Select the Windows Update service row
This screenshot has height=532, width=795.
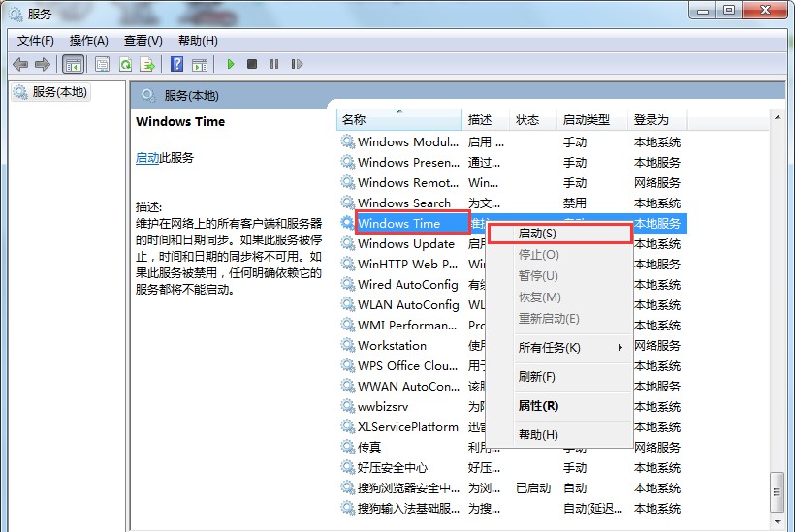point(405,244)
